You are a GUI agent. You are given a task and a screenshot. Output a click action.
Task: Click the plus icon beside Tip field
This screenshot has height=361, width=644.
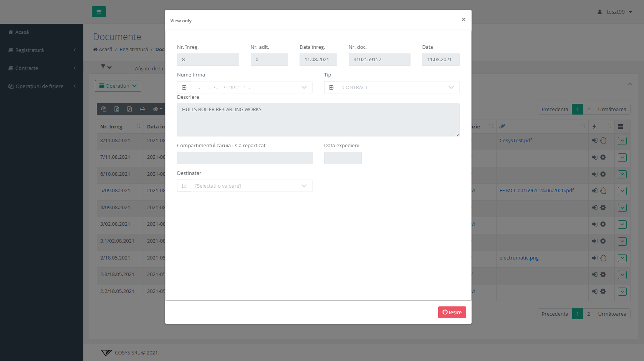pyautogui.click(x=331, y=88)
